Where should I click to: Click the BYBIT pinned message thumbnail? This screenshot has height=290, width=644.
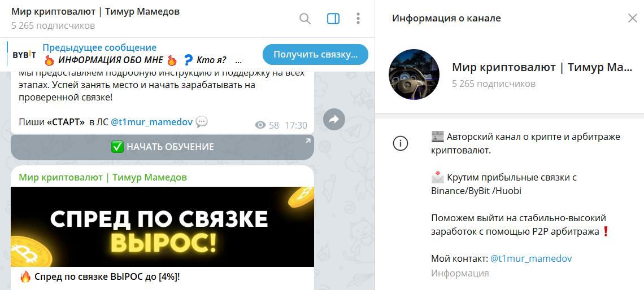click(x=24, y=55)
